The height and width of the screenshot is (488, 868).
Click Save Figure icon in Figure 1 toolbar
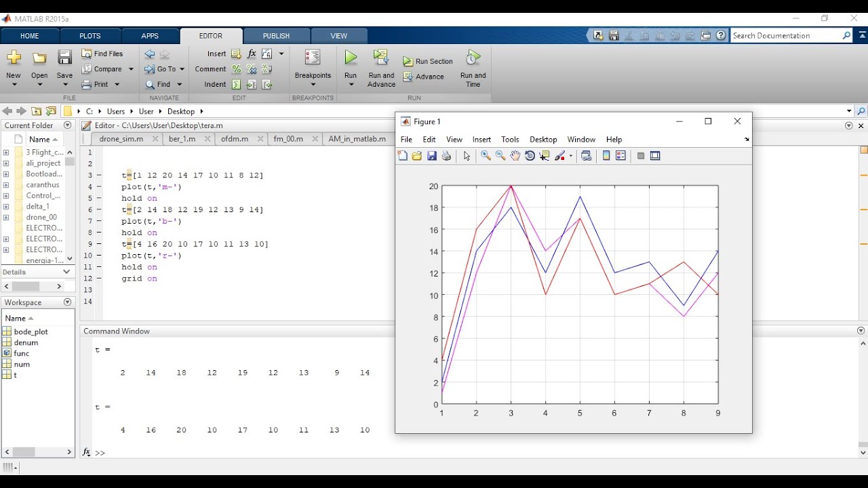coord(431,156)
